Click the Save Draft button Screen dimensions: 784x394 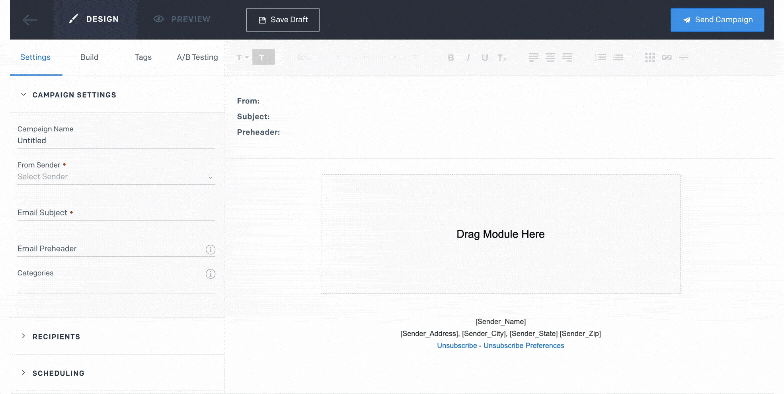pos(283,20)
